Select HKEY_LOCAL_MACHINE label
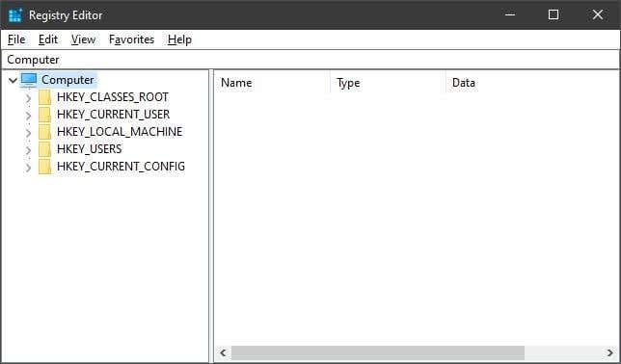Viewport: 621px width, 364px height. pyautogui.click(x=120, y=132)
